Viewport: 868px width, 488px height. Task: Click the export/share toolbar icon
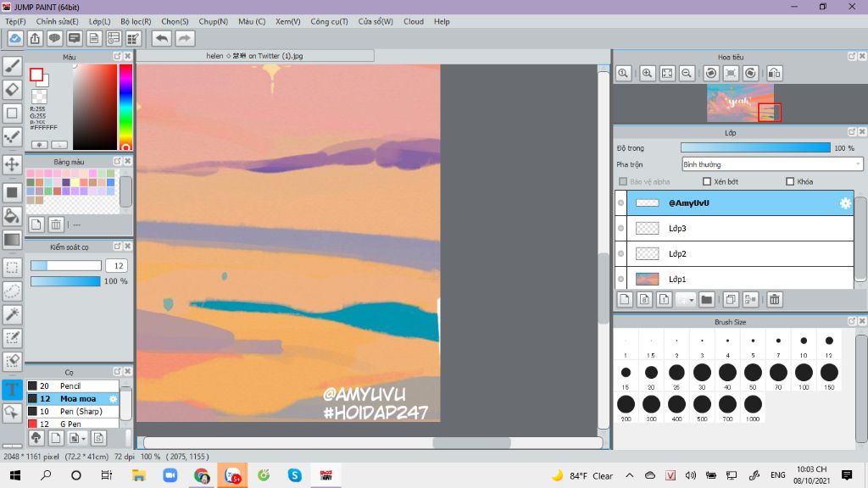35,38
